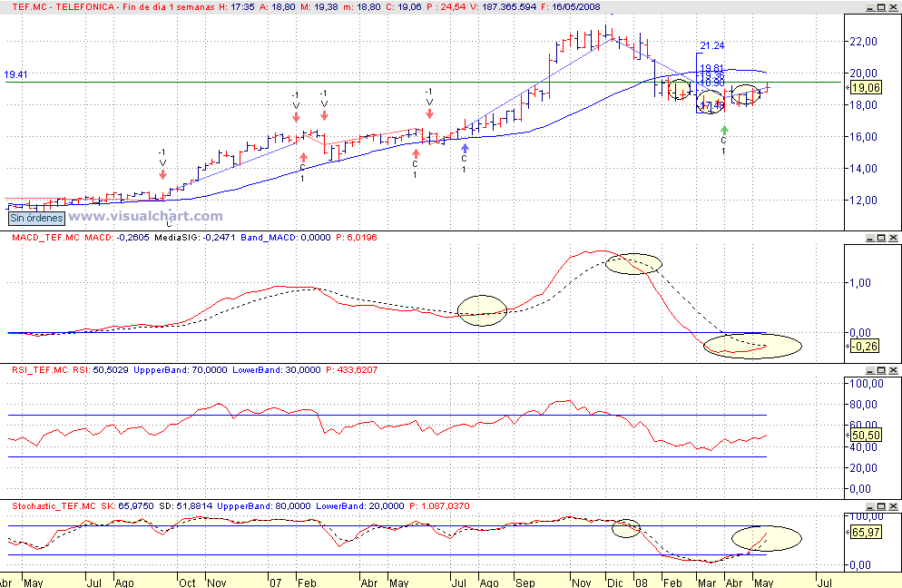Click the RSI current value tag 50,50
The height and width of the screenshot is (588, 902).
[x=866, y=436]
